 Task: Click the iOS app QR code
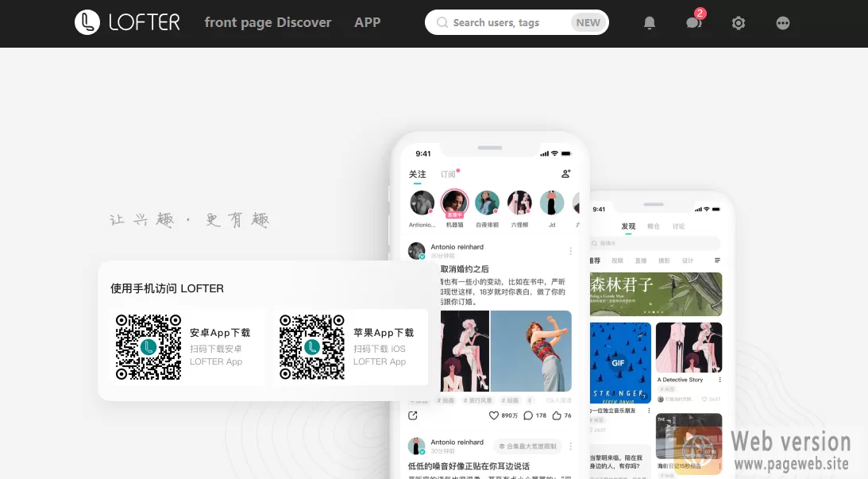point(311,347)
